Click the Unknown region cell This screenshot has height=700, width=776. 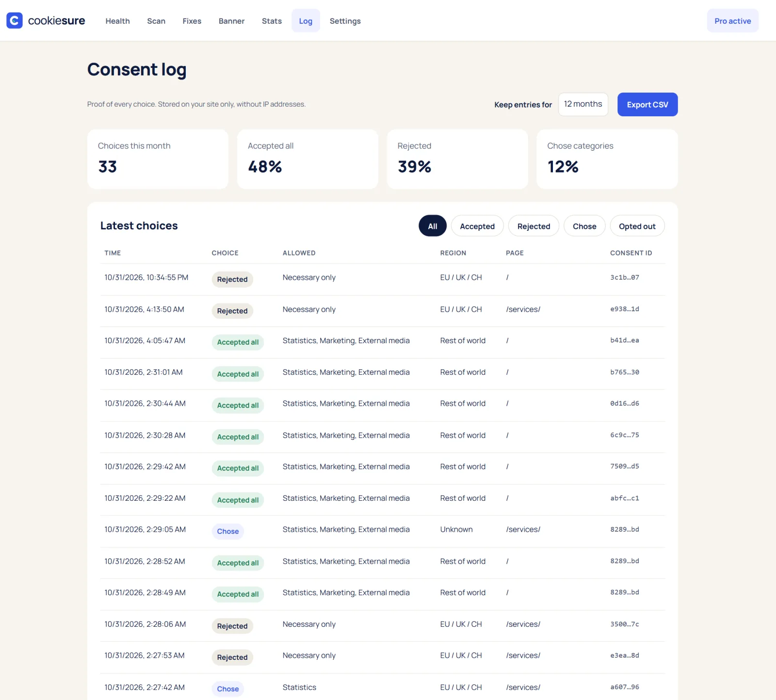click(456, 529)
